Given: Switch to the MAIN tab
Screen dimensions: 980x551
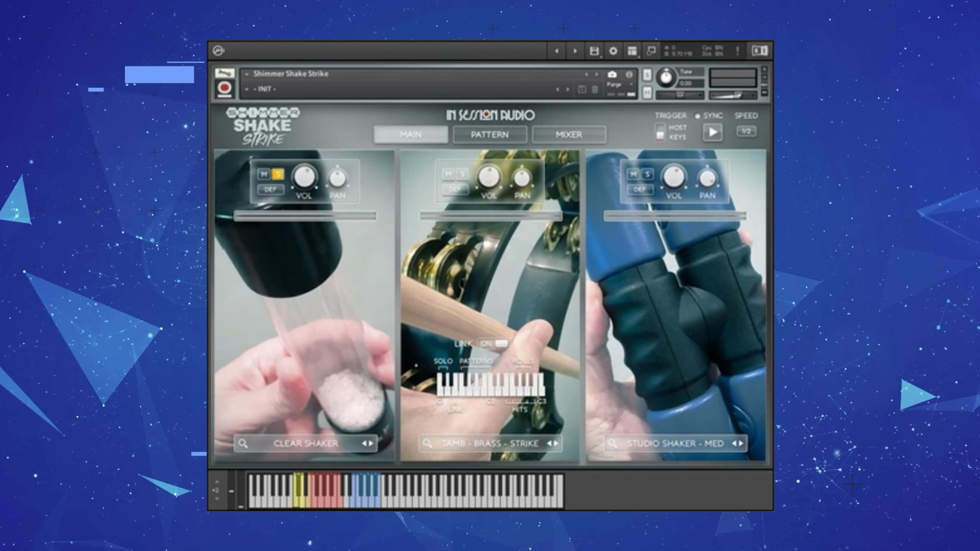Looking at the screenshot, I should (x=411, y=135).
